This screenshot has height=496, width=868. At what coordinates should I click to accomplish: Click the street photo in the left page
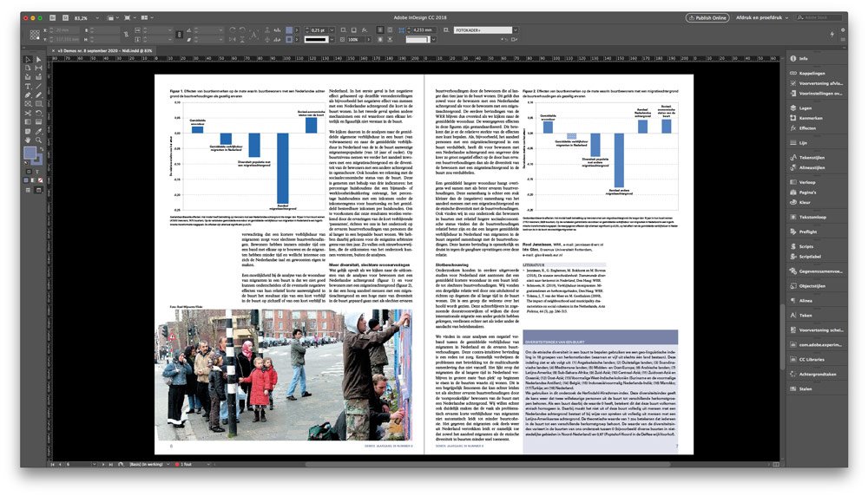pyautogui.click(x=284, y=375)
